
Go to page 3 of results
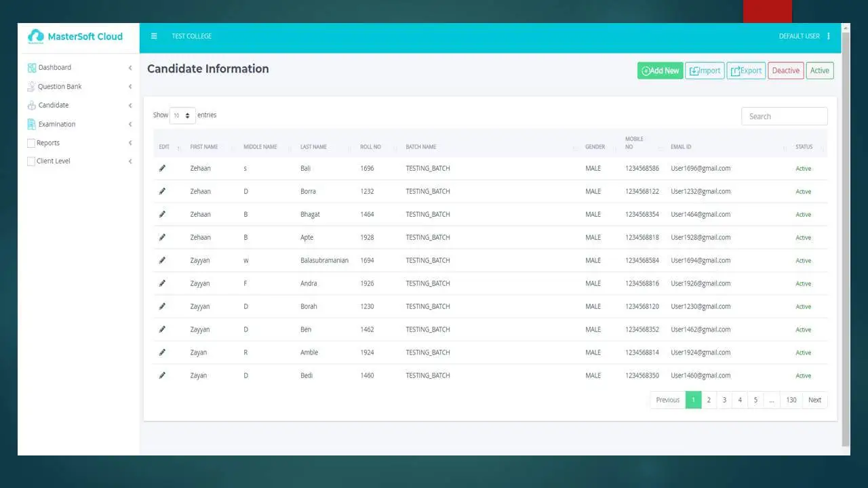724,400
